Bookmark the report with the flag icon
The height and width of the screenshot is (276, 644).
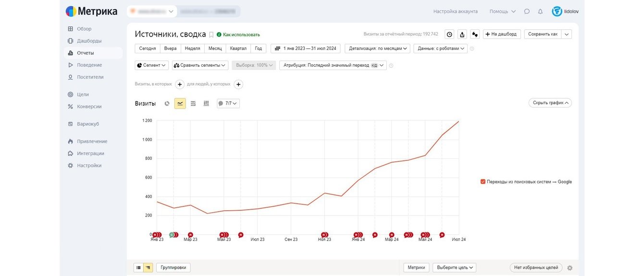pos(211,35)
